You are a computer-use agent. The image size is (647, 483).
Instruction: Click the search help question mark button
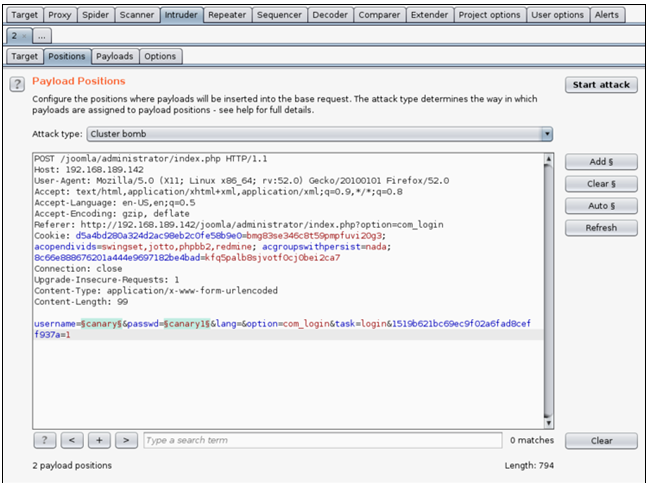pyautogui.click(x=45, y=440)
